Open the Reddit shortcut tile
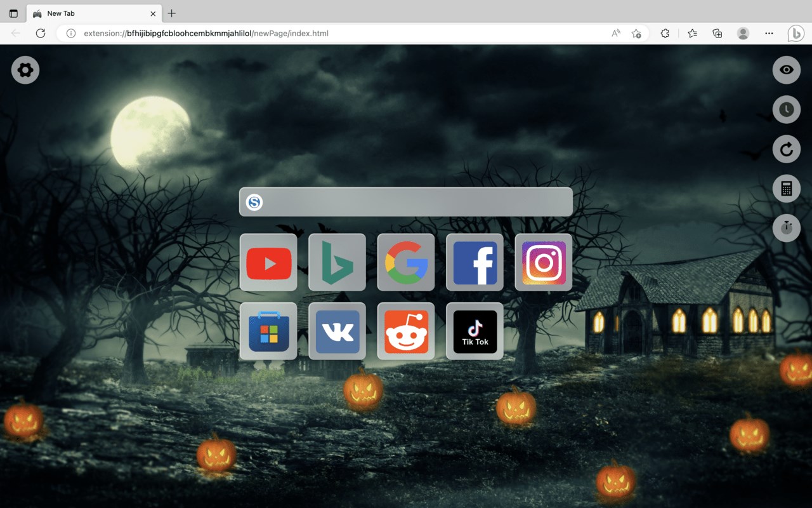Viewport: 812px width, 508px height. click(x=406, y=331)
